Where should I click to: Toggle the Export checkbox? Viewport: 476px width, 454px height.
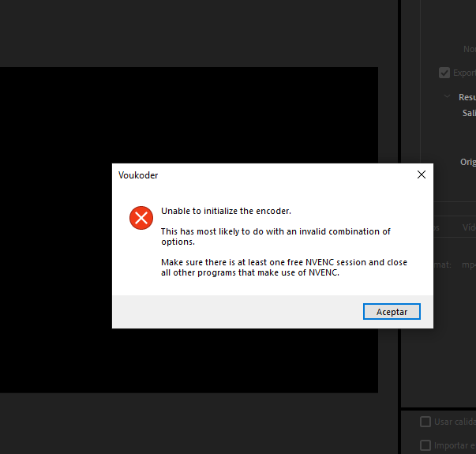pyautogui.click(x=444, y=73)
